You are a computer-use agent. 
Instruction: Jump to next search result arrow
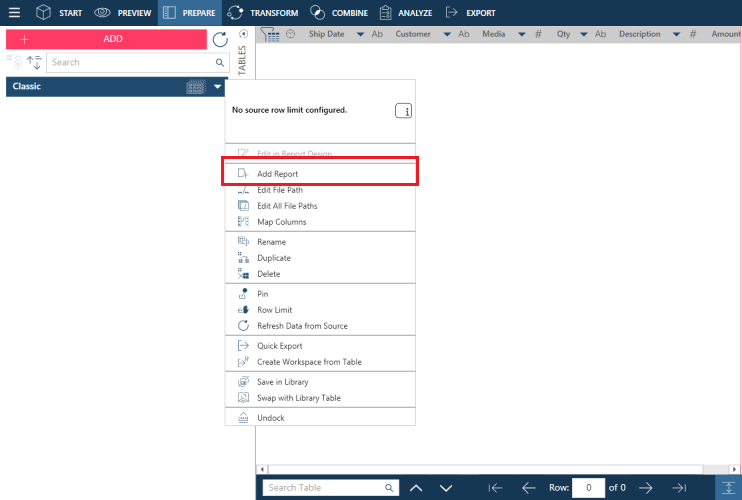click(x=446, y=488)
